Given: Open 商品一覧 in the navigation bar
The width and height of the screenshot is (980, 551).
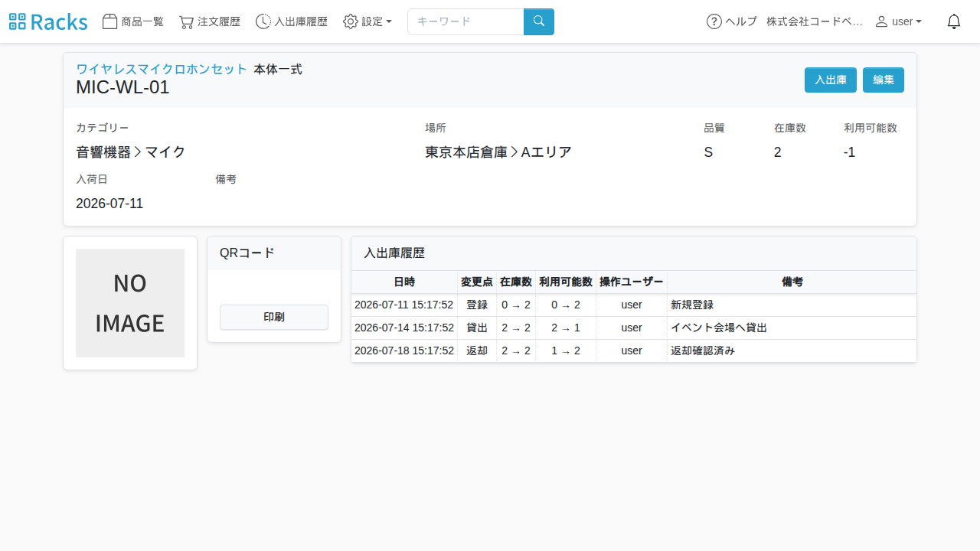Looking at the screenshot, I should pos(133,21).
